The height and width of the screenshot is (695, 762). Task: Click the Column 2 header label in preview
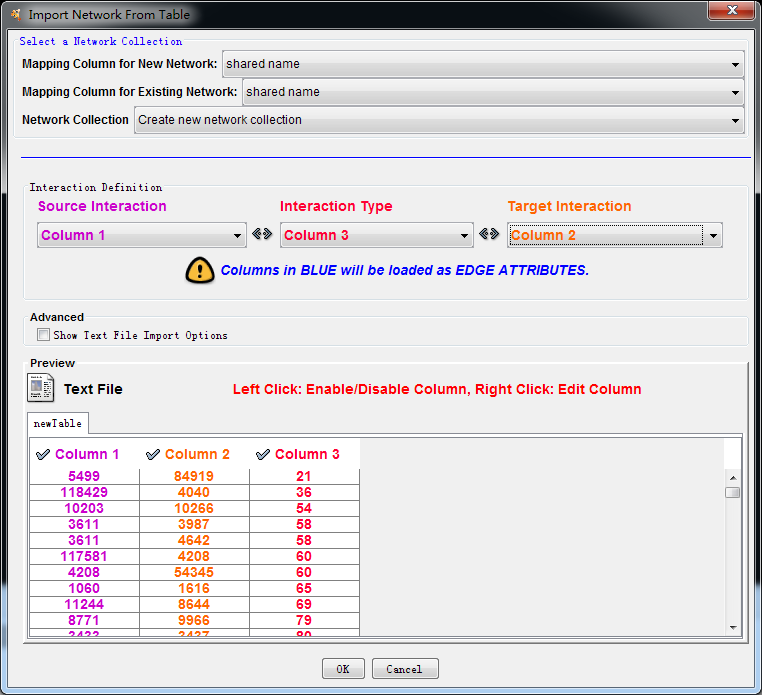(197, 454)
